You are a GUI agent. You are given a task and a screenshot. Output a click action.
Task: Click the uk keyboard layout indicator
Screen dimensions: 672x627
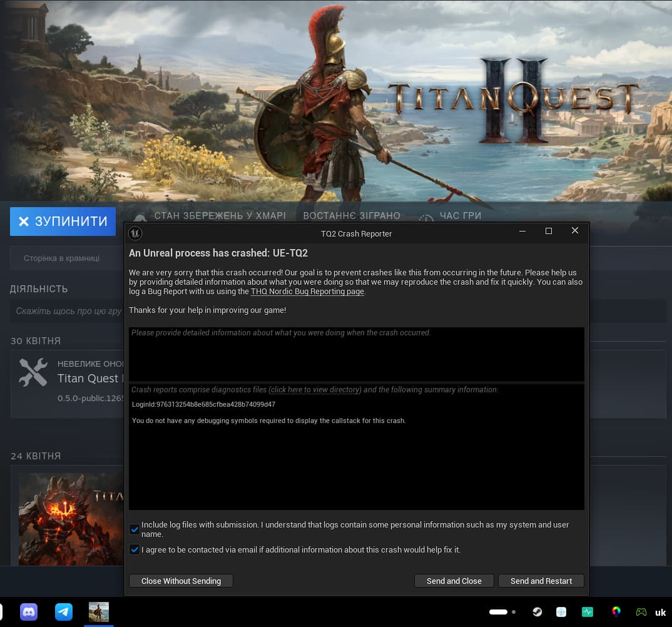tap(661, 613)
